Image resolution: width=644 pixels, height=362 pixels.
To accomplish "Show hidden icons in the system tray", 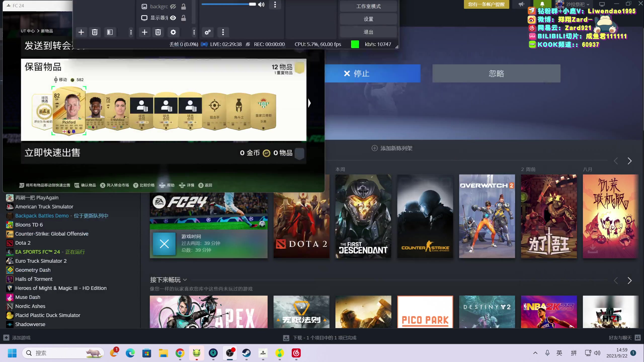I will (x=535, y=353).
